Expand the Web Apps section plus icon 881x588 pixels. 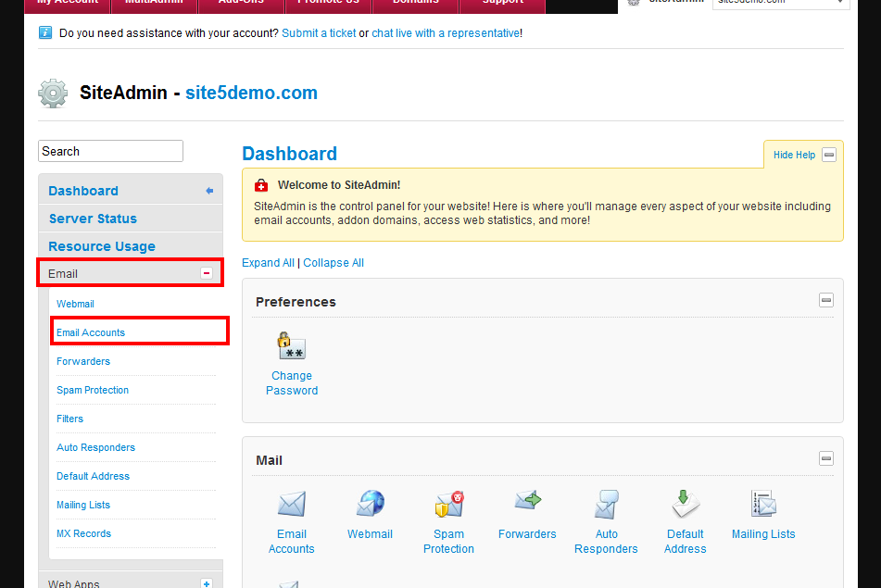point(207,583)
